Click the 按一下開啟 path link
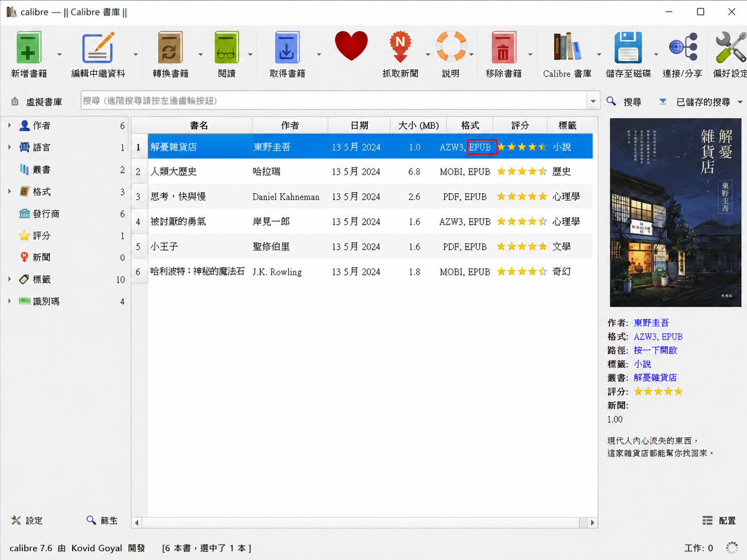 tap(655, 350)
